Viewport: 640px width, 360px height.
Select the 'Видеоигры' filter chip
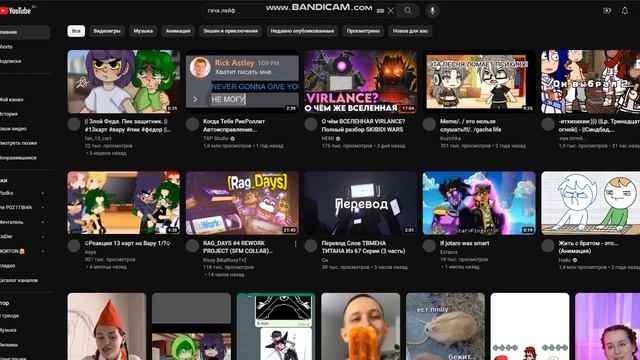(107, 31)
